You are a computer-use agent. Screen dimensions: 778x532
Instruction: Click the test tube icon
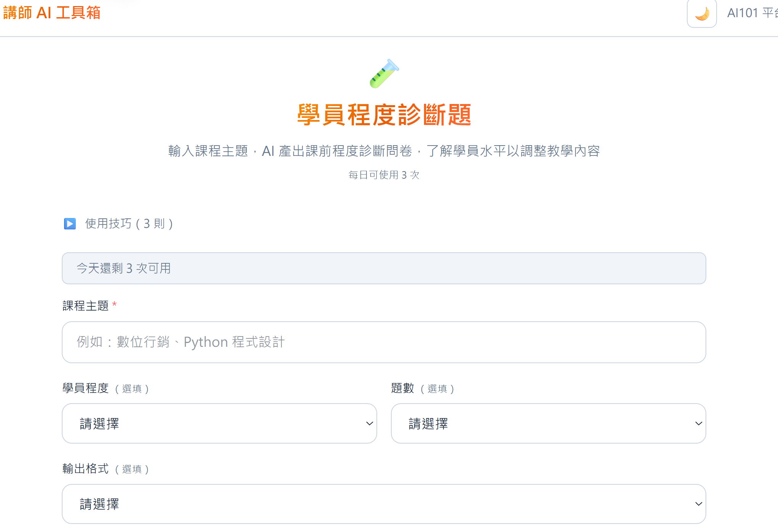click(384, 74)
